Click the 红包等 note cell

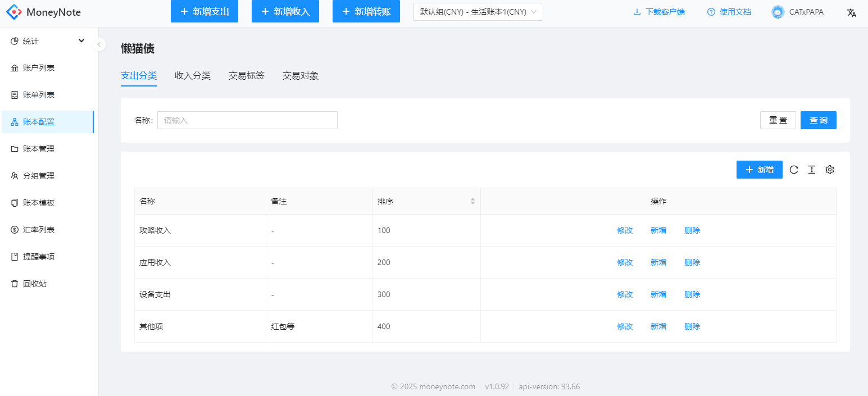coord(319,326)
